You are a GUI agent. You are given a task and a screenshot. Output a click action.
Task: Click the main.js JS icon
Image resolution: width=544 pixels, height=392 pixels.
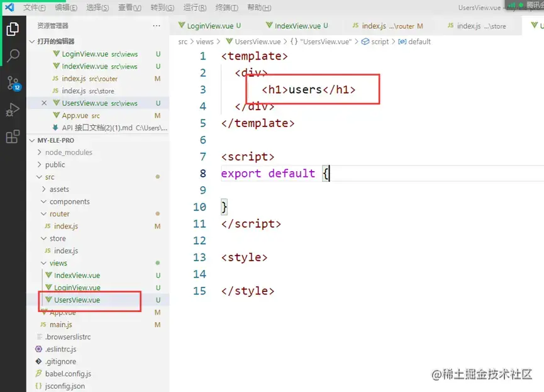[x=43, y=324]
